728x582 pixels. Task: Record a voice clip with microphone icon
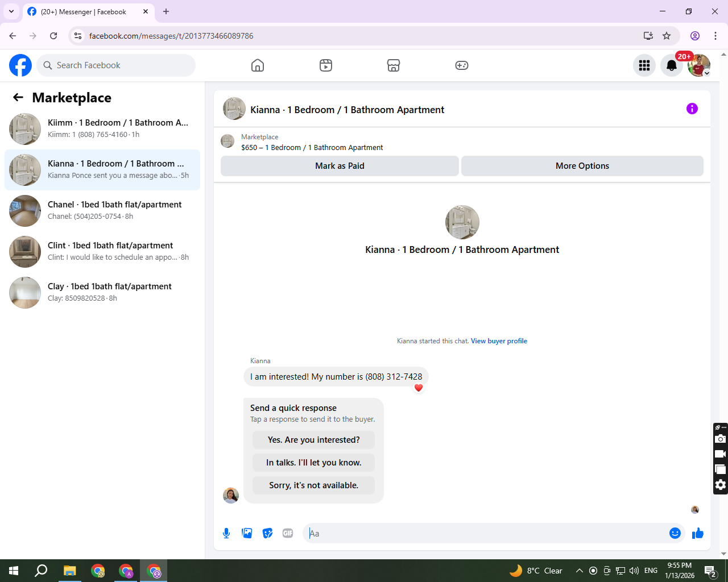(226, 533)
